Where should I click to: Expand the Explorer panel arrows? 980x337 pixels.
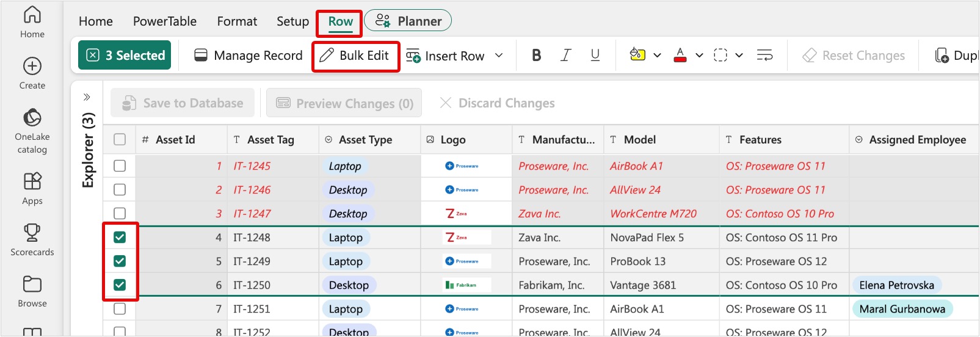pyautogui.click(x=87, y=97)
